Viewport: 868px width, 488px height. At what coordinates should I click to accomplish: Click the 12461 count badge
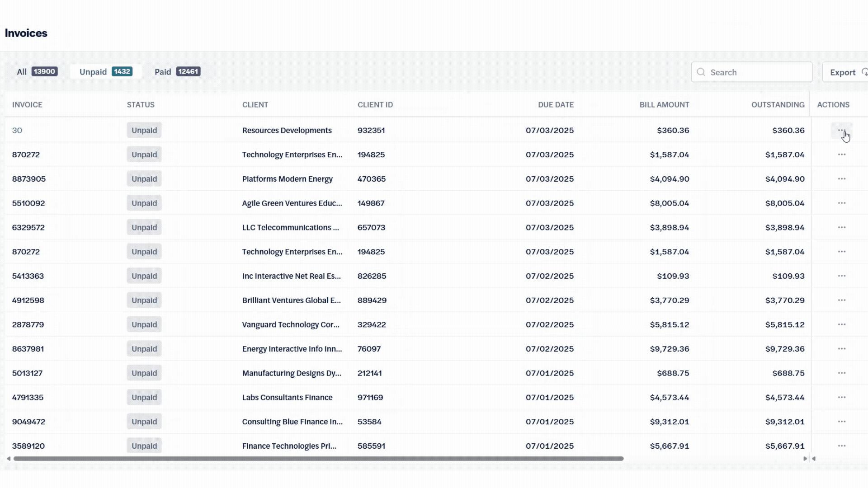point(188,71)
